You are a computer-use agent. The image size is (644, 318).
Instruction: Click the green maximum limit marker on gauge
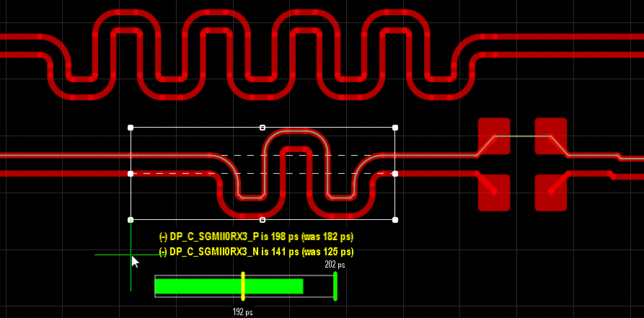(x=335, y=286)
